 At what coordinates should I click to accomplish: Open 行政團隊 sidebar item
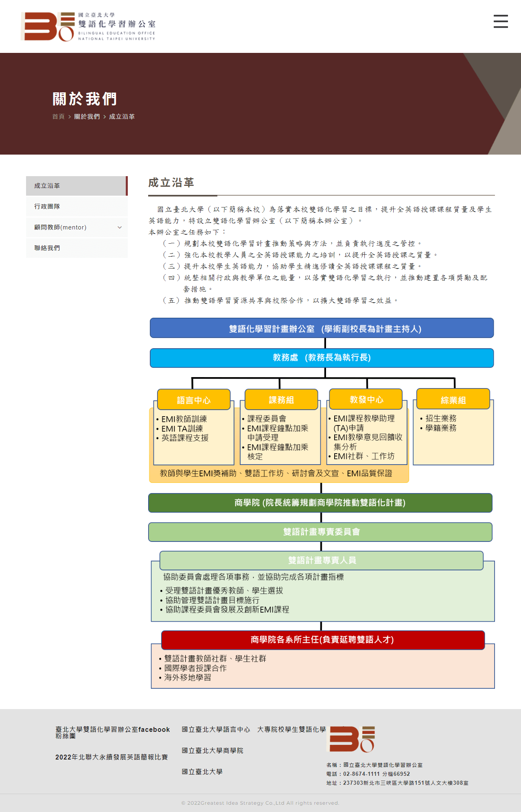(77, 207)
